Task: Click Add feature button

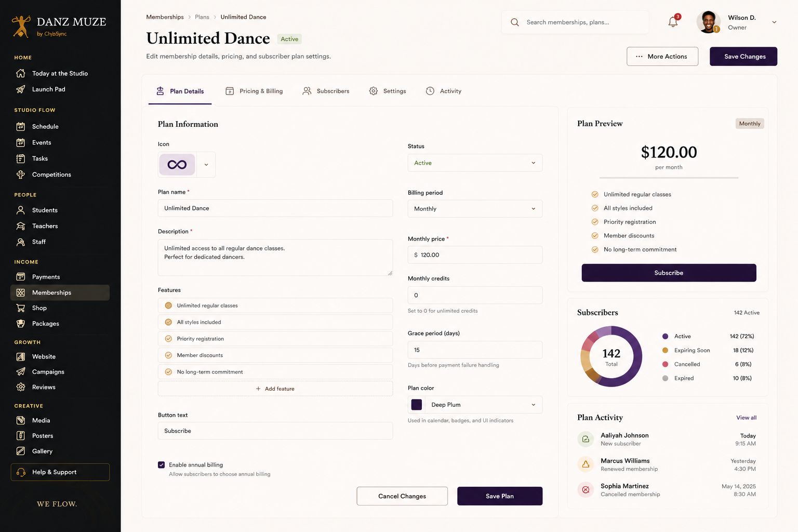Action: [275, 389]
